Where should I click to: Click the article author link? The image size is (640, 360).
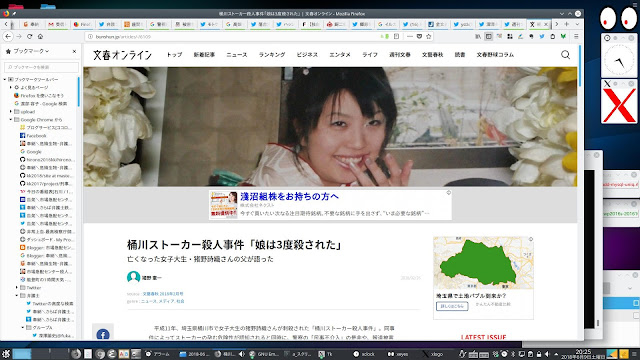151,278
